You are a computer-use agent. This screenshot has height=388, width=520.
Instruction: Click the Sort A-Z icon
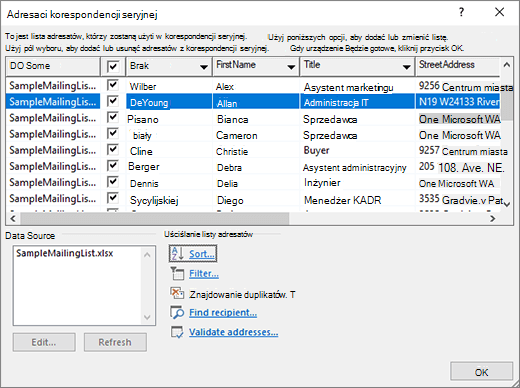(x=177, y=254)
